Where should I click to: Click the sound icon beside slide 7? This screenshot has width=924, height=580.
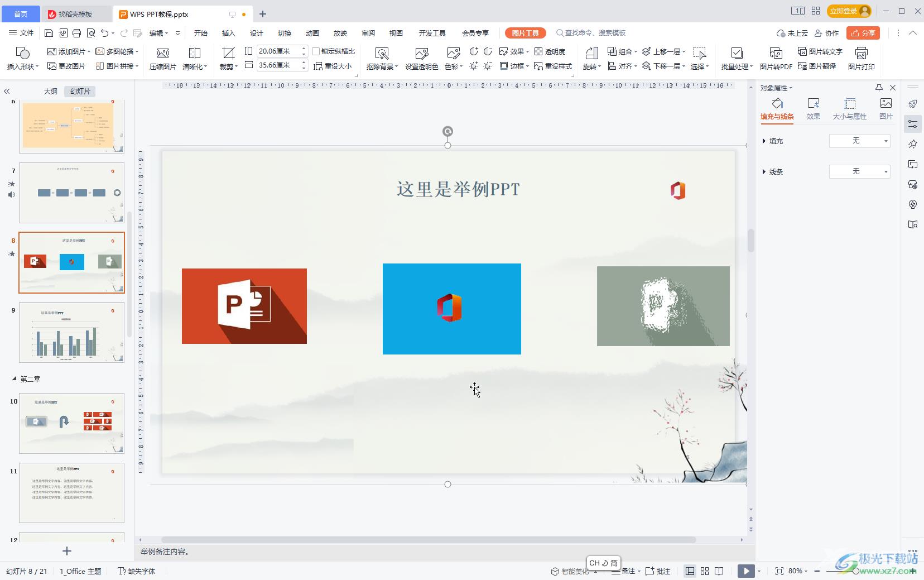(x=12, y=194)
